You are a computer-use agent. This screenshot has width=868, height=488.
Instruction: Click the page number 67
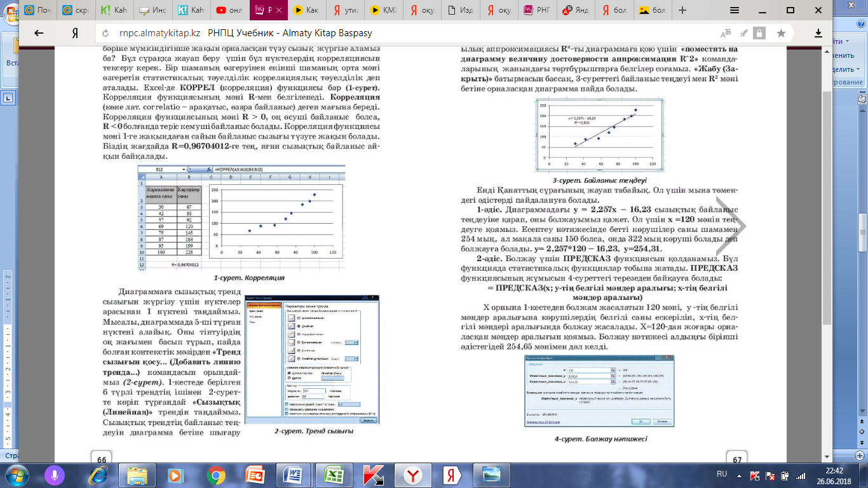point(737,459)
